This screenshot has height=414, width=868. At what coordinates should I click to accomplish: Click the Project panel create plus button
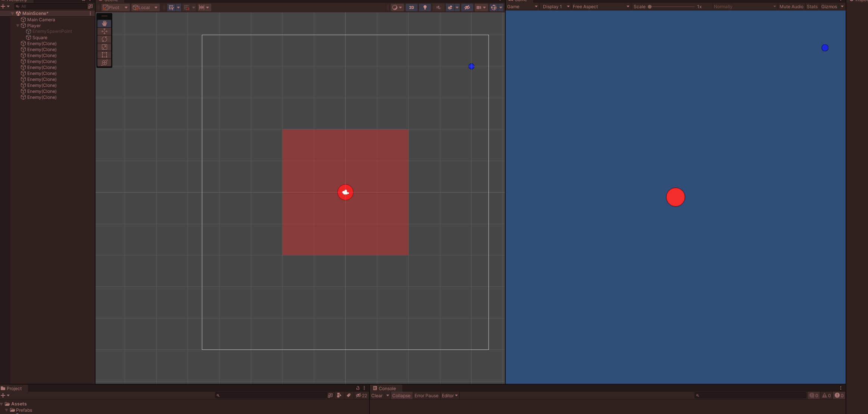pos(3,395)
